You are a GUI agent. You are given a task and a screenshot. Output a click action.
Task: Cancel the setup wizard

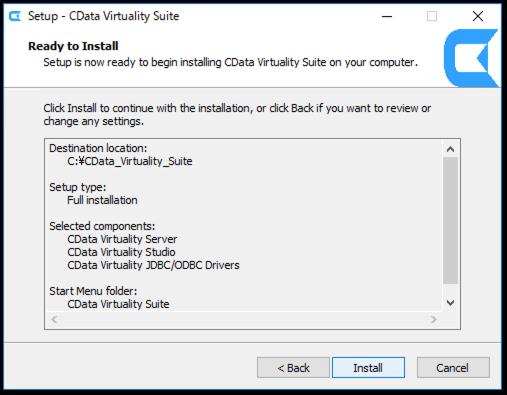tap(453, 368)
